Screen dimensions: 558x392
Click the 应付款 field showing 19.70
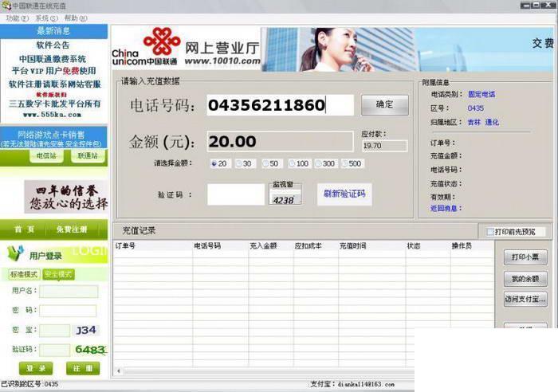pos(385,146)
